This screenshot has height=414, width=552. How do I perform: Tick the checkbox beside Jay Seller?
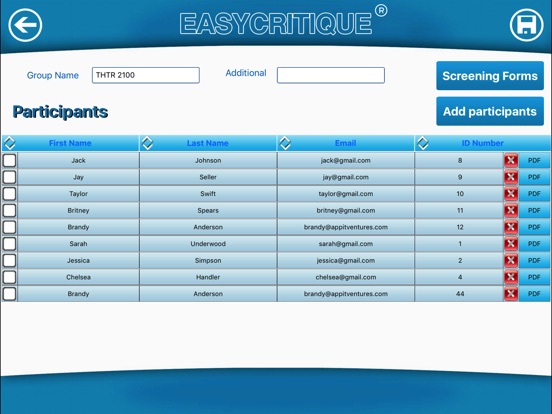click(x=10, y=177)
